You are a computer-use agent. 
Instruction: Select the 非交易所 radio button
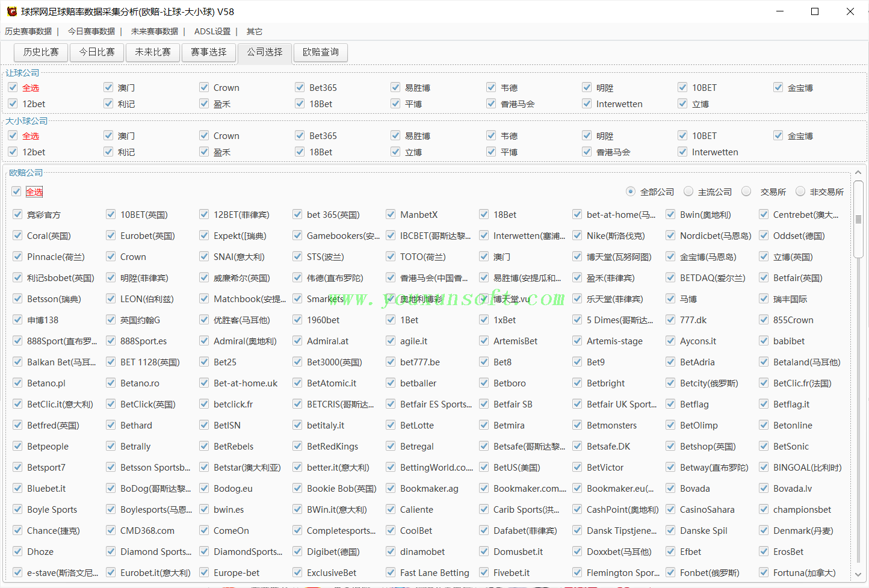click(800, 191)
